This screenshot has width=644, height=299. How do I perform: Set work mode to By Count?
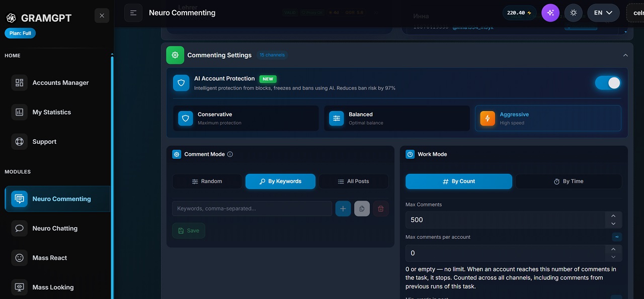(x=459, y=181)
